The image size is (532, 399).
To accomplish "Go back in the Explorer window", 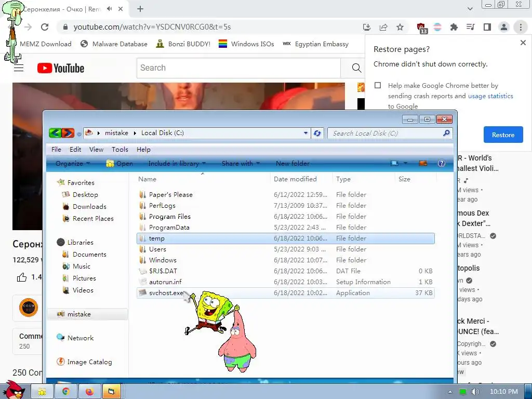I will [55, 133].
